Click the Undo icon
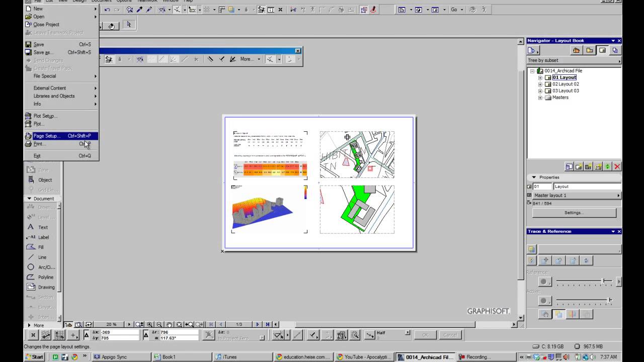The width and height of the screenshot is (644, 362). [x=107, y=10]
